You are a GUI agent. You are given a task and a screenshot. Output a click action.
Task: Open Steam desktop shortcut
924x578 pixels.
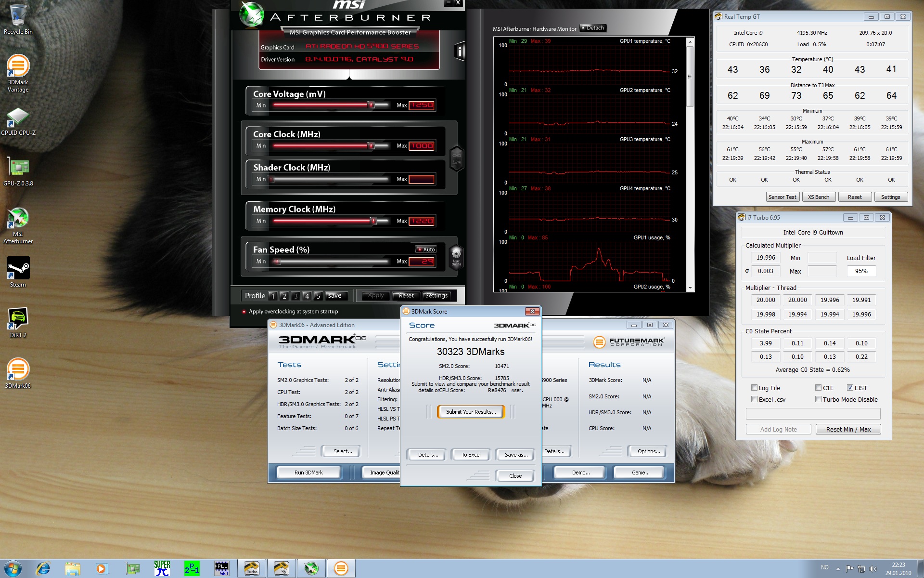tap(18, 272)
